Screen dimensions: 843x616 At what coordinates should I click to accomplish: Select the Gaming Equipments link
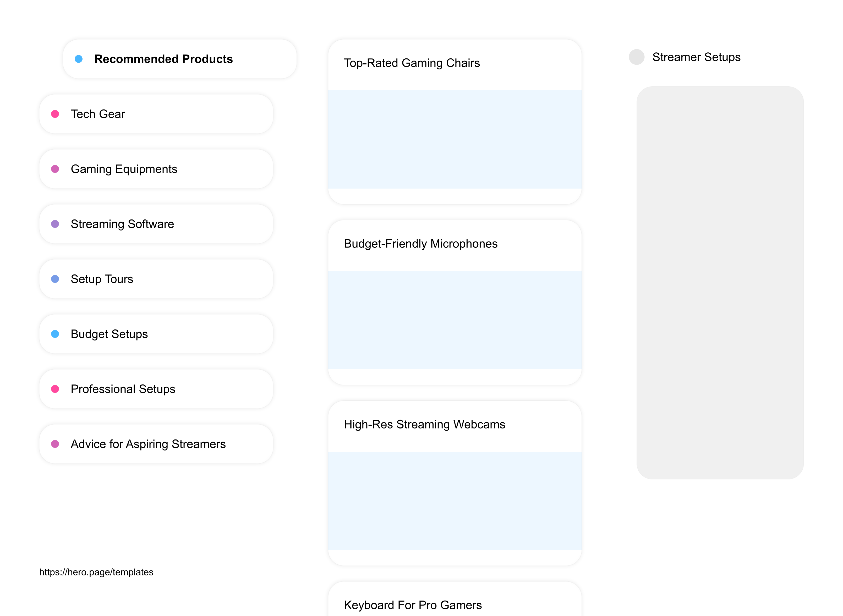point(124,169)
